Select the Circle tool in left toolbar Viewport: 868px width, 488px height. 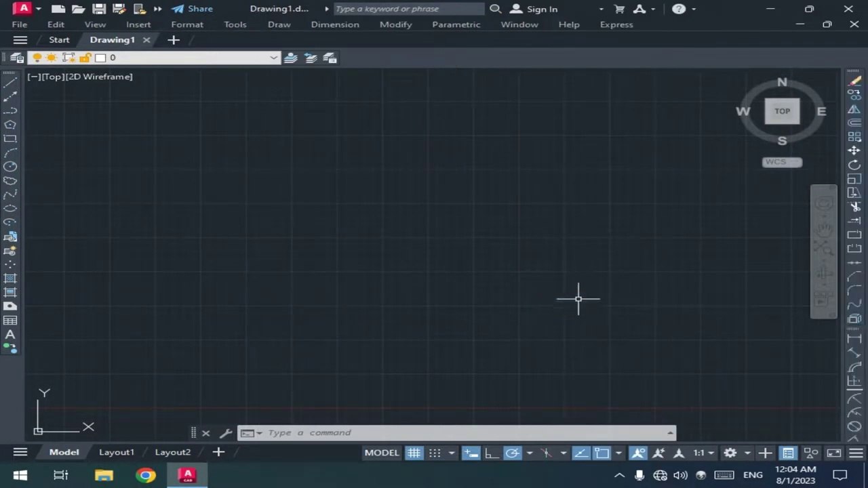(x=10, y=166)
